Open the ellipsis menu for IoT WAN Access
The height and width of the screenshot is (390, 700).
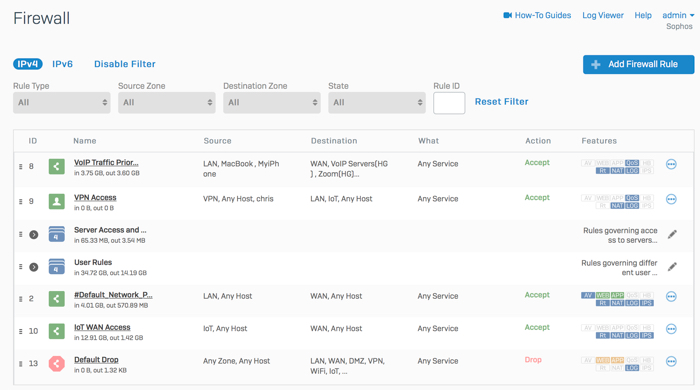click(671, 329)
